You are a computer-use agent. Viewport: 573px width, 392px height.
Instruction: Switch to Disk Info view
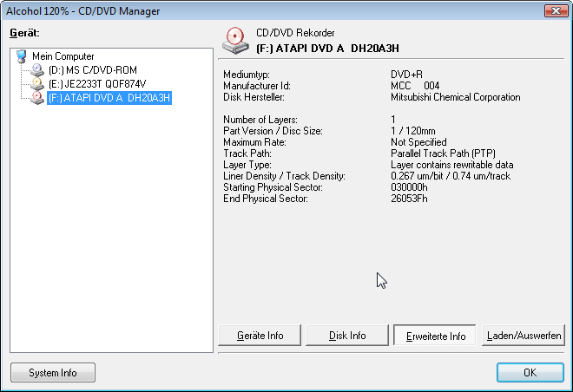tap(346, 336)
